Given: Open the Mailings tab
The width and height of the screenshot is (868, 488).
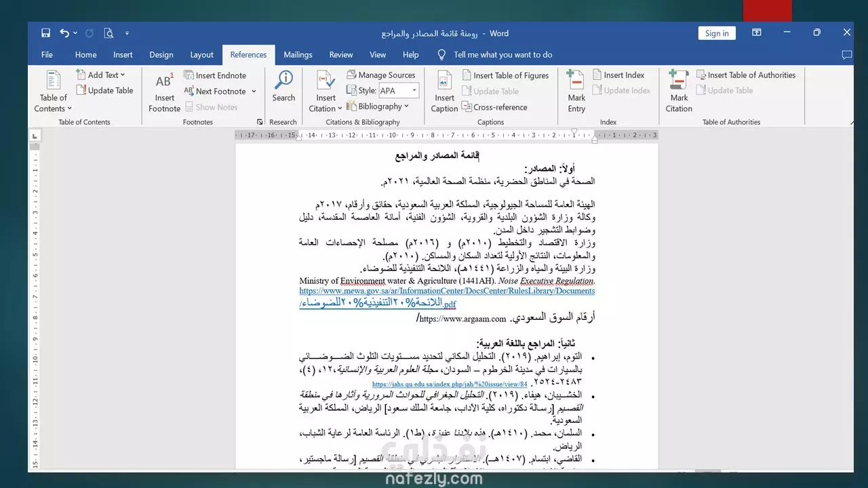Looking at the screenshot, I should click(x=298, y=55).
